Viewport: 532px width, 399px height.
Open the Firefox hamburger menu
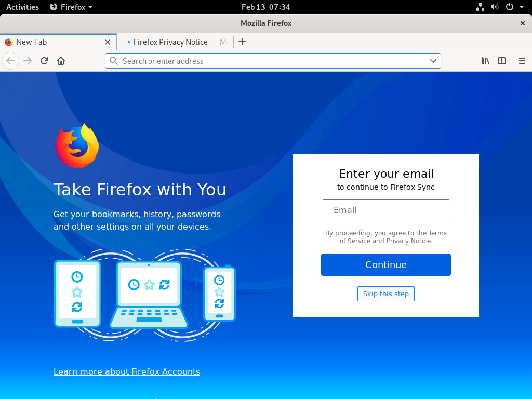522,61
